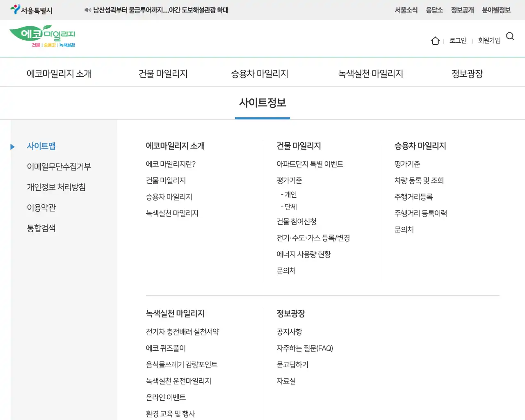525x420 pixels.
Task: Open 주행거리 등록이력 link
Action: click(421, 213)
